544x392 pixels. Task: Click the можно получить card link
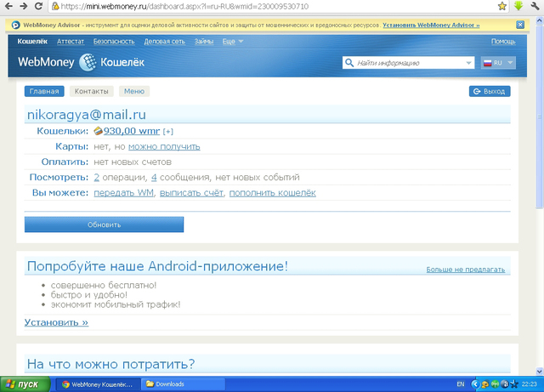coord(164,146)
